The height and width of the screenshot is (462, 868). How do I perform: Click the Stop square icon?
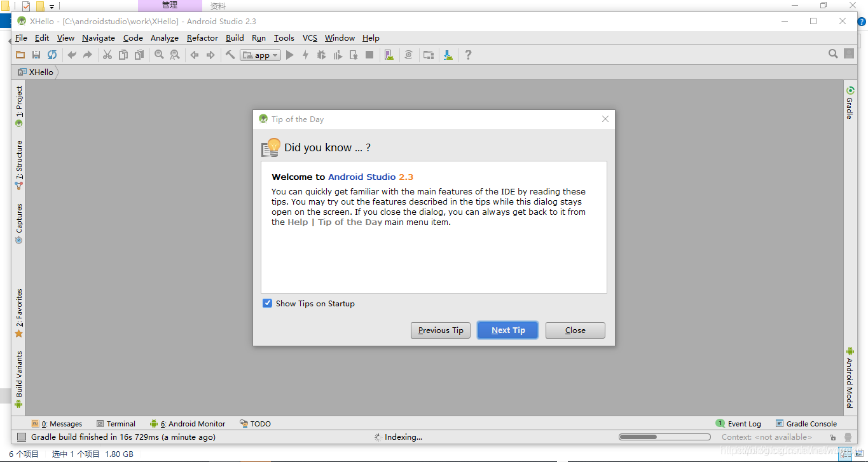(x=369, y=55)
